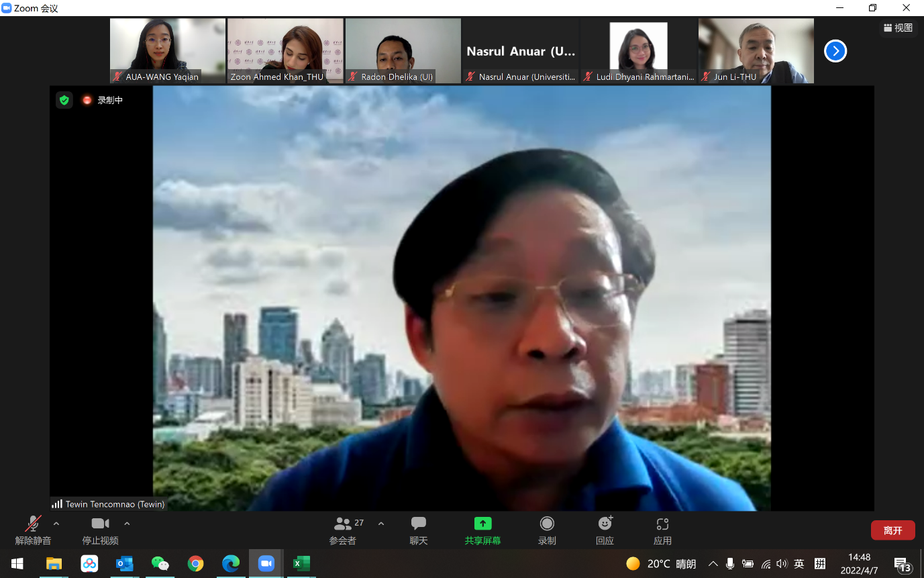Open the view (视图) layout menu
Screen dimensions: 924x578
[x=898, y=28]
